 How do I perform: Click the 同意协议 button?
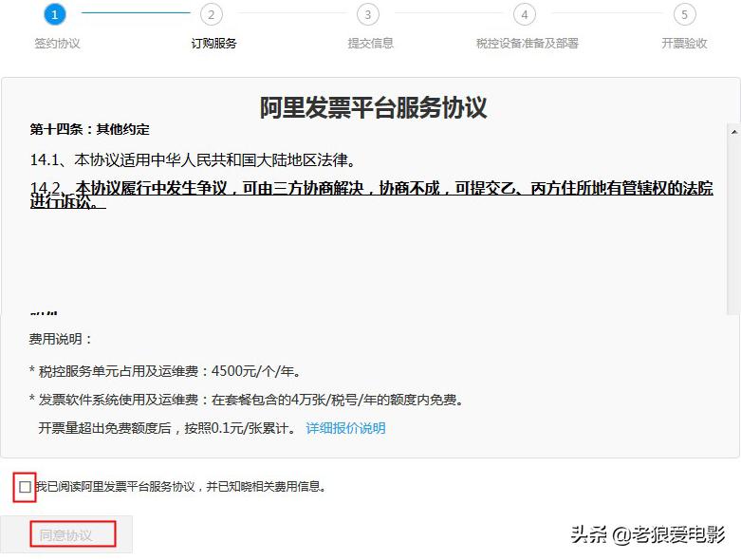(x=66, y=534)
